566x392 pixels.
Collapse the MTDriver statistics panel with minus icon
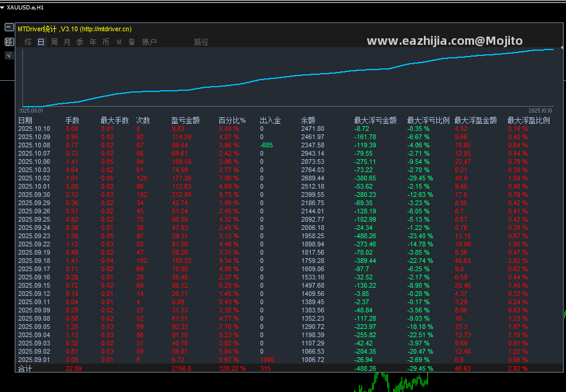click(x=9, y=27)
